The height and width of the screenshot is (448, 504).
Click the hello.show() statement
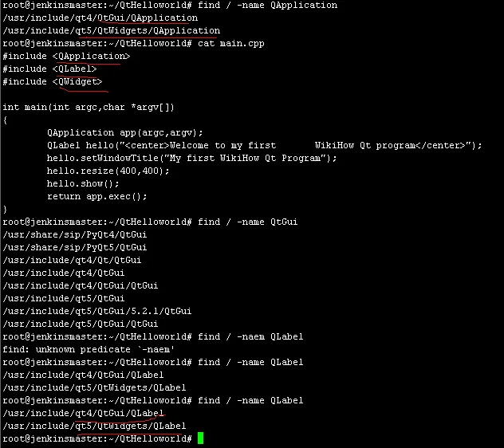tap(83, 184)
